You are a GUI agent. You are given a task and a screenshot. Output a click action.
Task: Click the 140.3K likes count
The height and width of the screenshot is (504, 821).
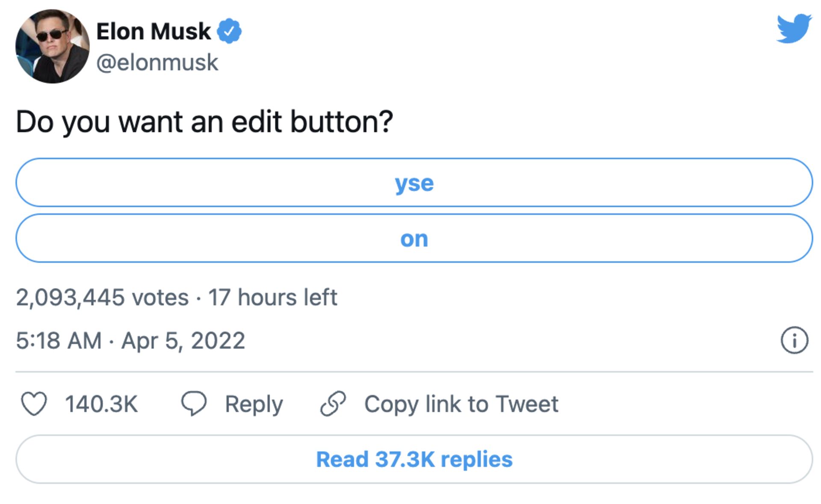[x=101, y=404]
